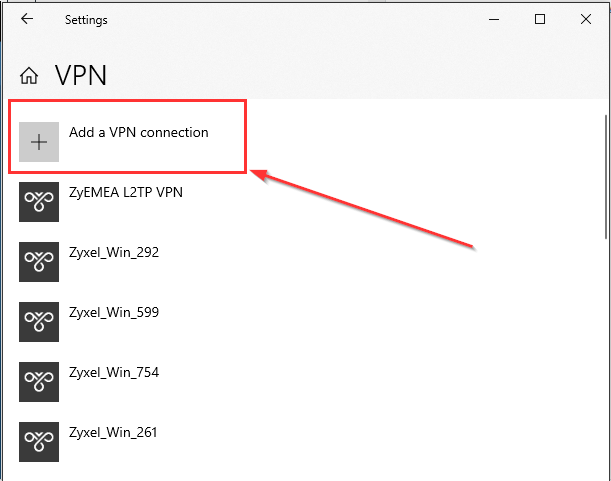Go back using the back arrow
The width and height of the screenshot is (611, 481).
(26, 19)
